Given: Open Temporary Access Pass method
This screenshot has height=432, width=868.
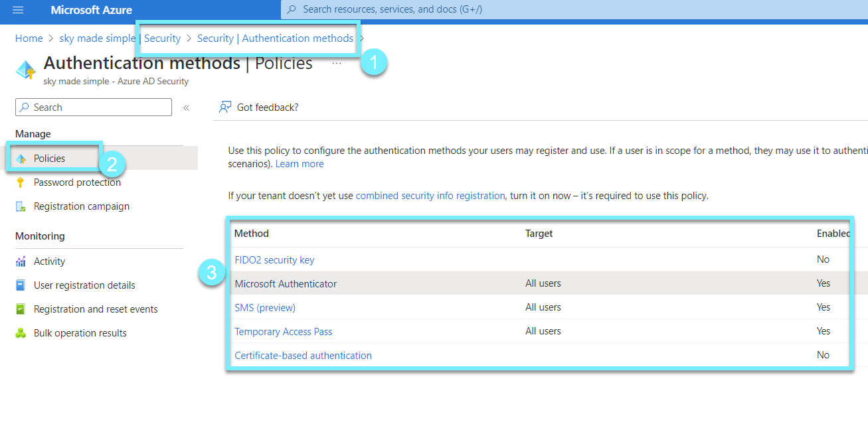Looking at the screenshot, I should click(284, 332).
